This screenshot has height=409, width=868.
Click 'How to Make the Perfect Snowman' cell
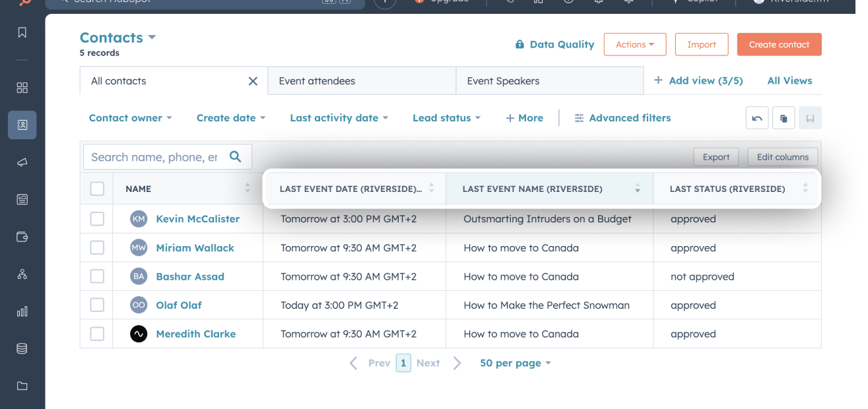(x=550, y=305)
